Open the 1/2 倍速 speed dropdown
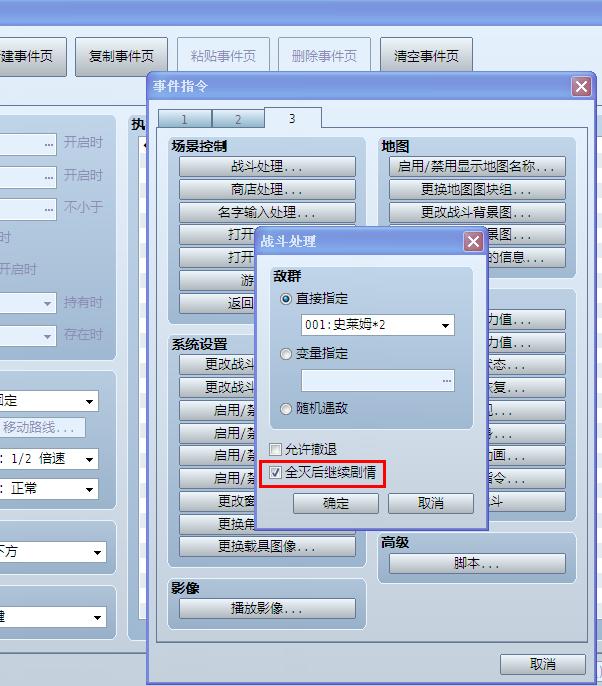This screenshot has height=686, width=602. [49, 459]
